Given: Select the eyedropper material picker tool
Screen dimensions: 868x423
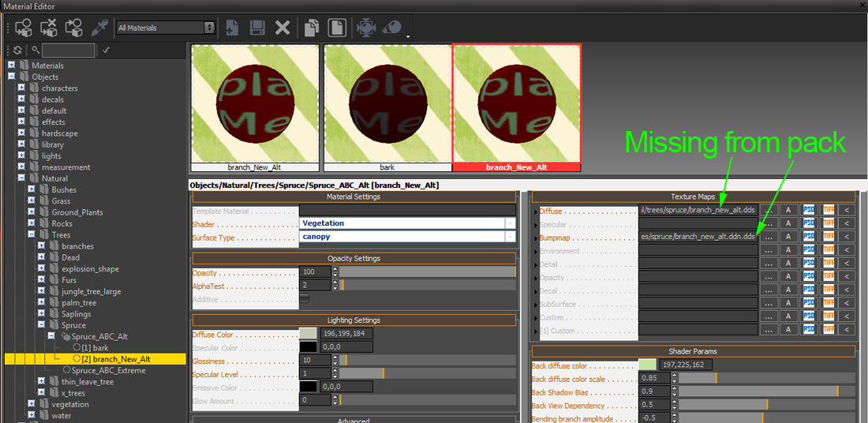Looking at the screenshot, I should (x=99, y=27).
